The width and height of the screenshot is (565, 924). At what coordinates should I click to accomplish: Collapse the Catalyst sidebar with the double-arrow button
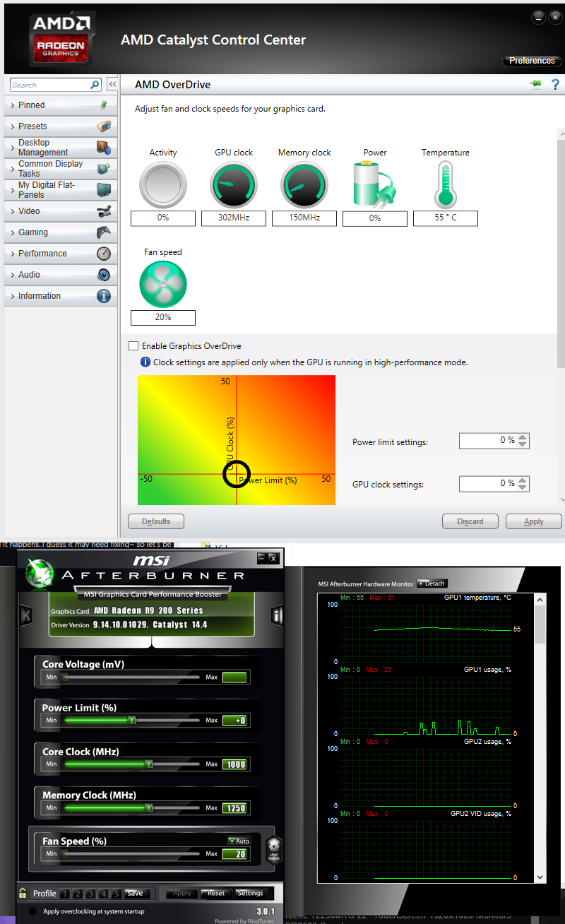click(x=112, y=85)
